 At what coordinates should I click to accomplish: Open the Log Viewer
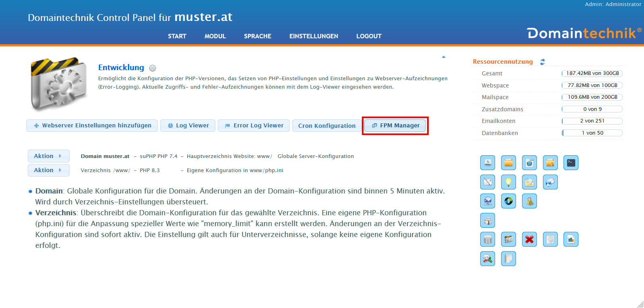188,125
